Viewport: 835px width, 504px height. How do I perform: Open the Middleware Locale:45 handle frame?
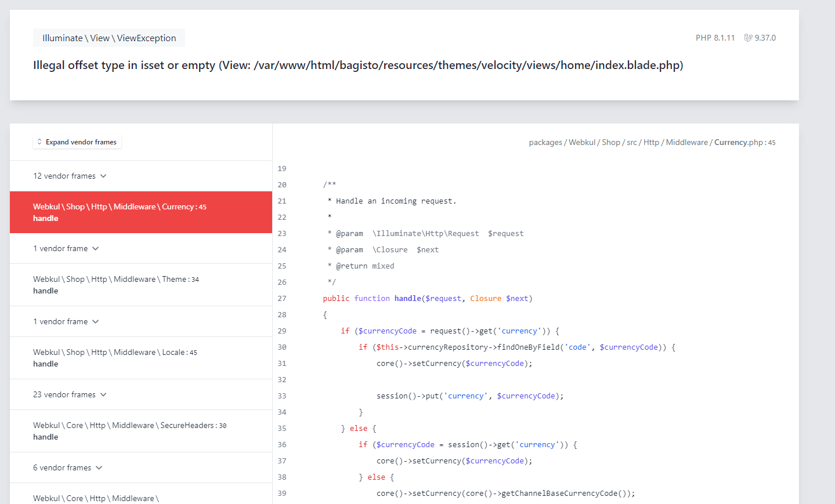pyautogui.click(x=141, y=358)
